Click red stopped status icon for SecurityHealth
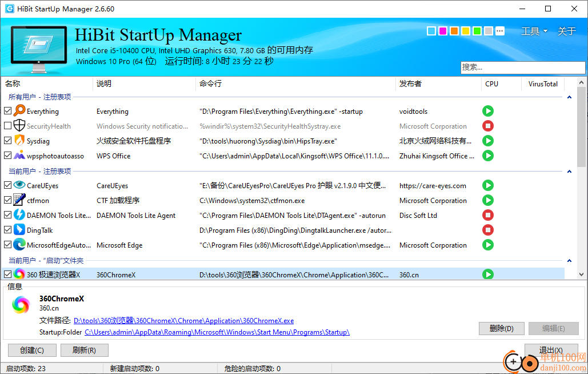This screenshot has height=374, width=588. click(x=488, y=126)
